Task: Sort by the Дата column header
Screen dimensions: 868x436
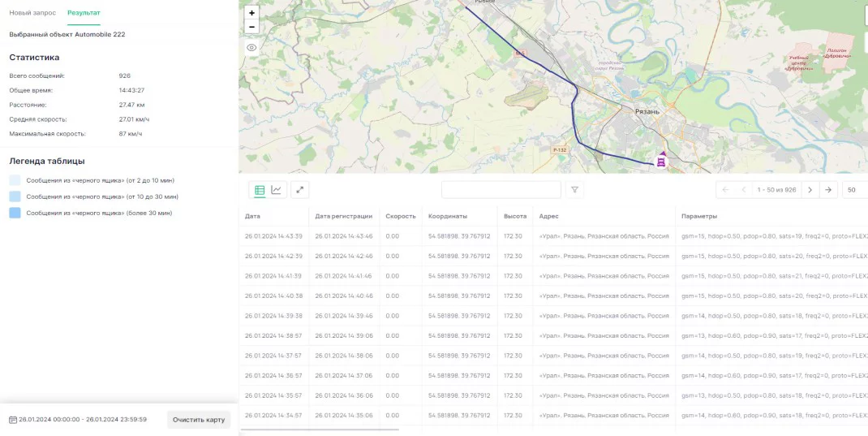Action: [252, 216]
